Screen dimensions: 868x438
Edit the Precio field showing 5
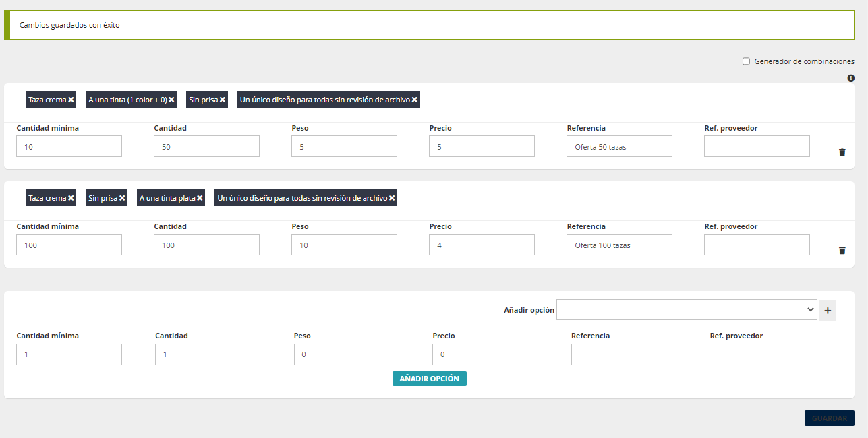tap(482, 146)
